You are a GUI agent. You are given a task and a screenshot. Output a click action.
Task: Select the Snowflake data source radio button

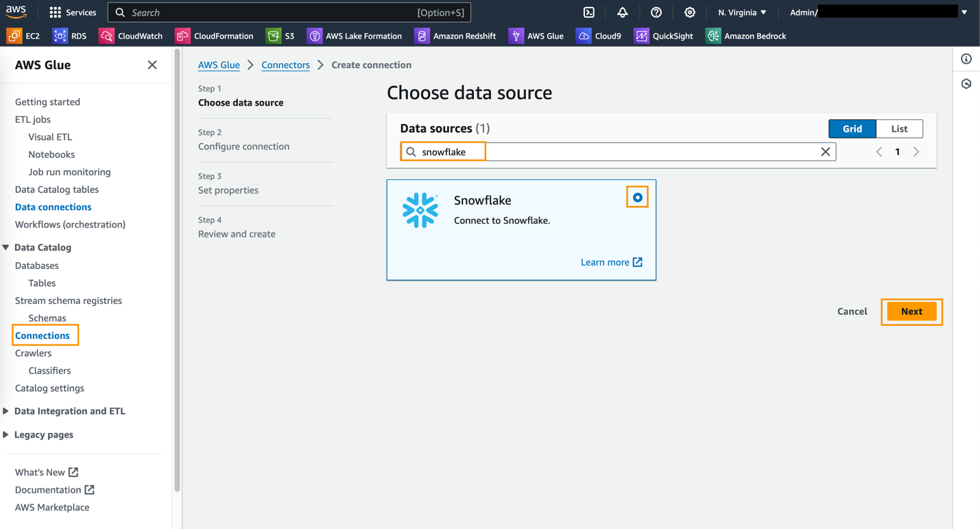[x=638, y=198]
